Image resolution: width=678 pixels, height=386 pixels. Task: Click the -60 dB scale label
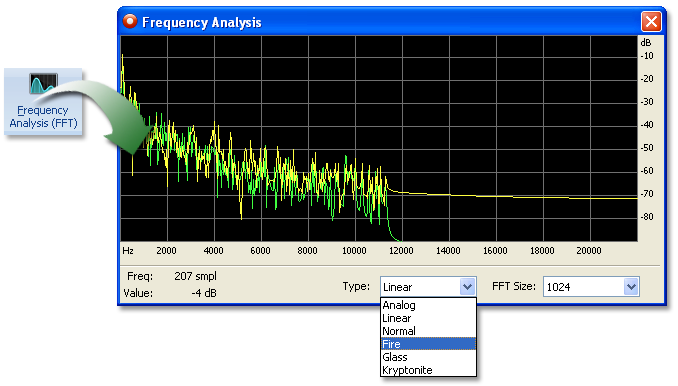pyautogui.click(x=647, y=171)
